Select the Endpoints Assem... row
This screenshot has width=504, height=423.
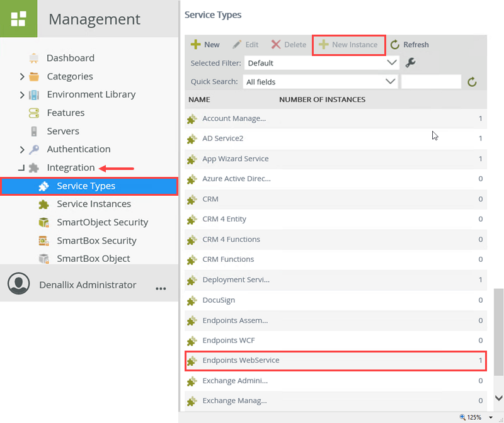336,320
